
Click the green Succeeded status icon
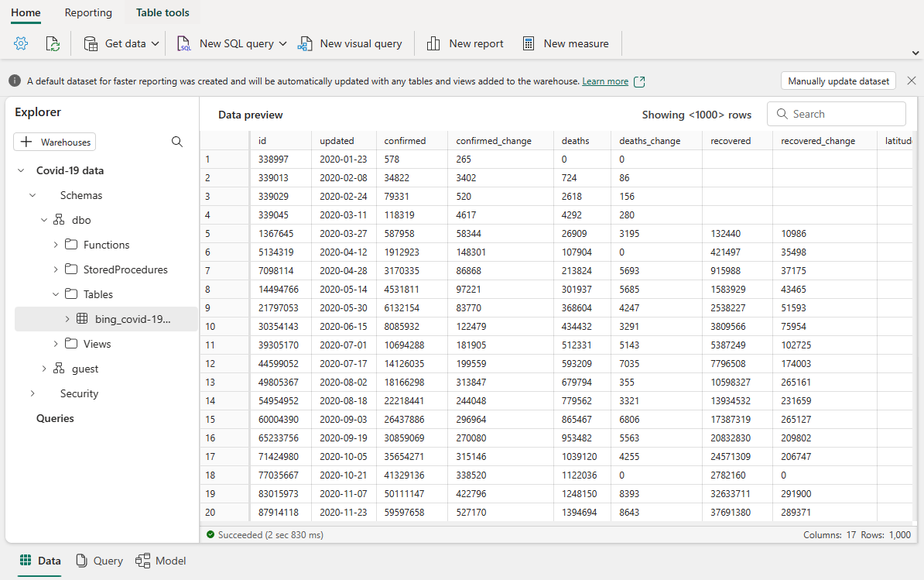pos(210,534)
